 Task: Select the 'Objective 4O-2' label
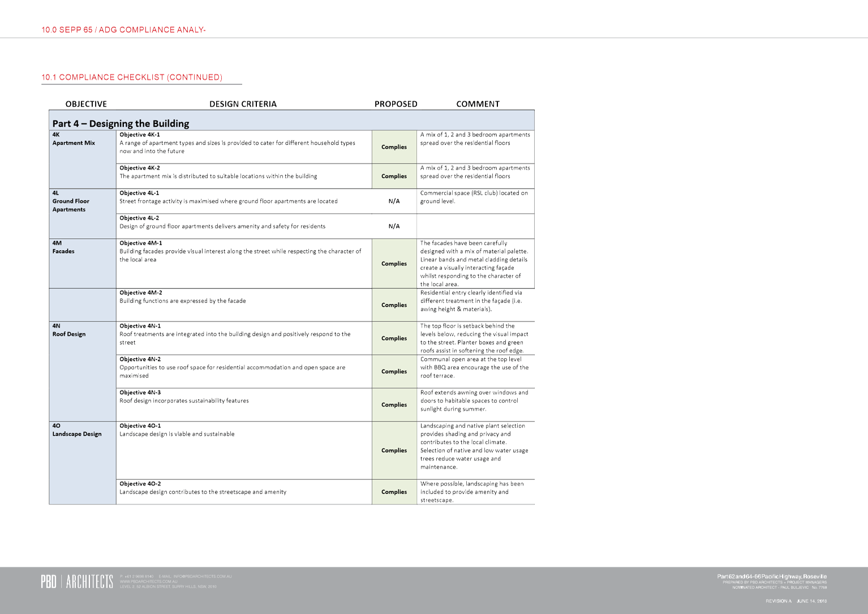(140, 484)
